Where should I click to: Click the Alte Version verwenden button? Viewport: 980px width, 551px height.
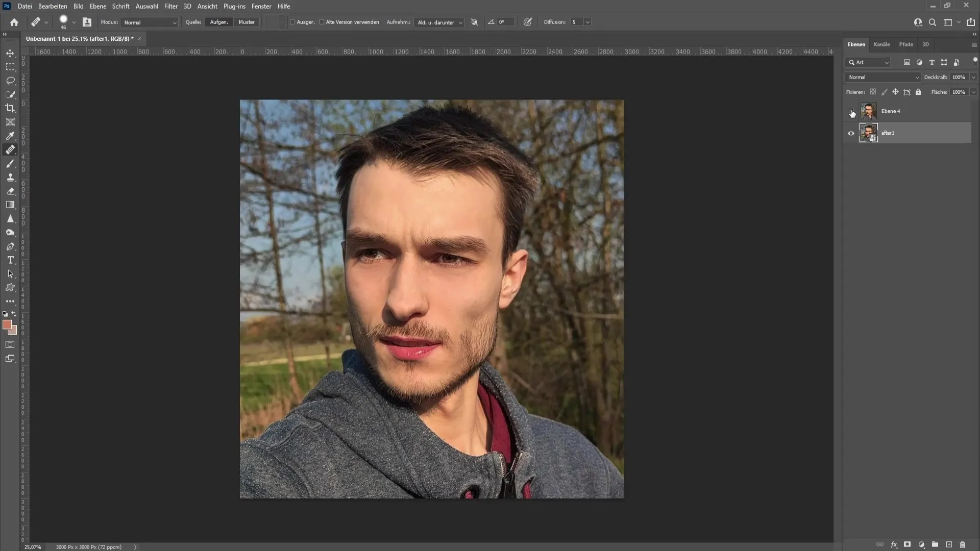pyautogui.click(x=322, y=21)
